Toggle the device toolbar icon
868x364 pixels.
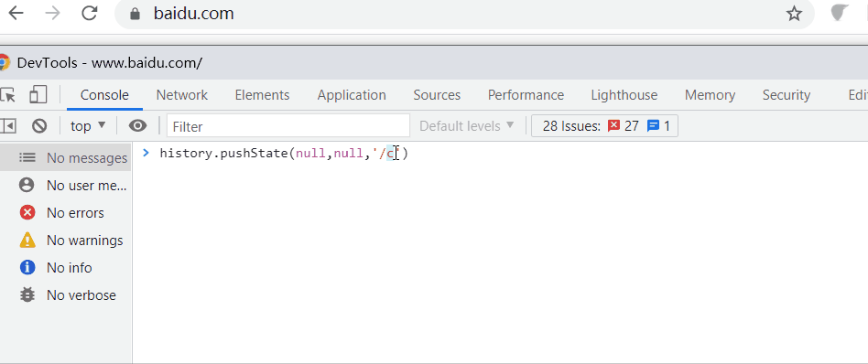click(38, 94)
